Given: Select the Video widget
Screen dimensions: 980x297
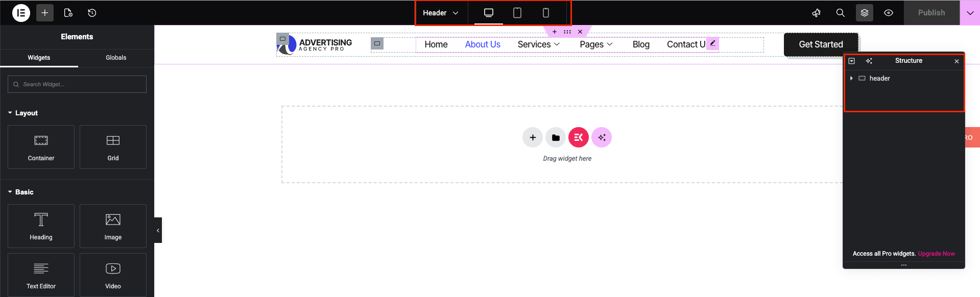Looking at the screenshot, I should 113,275.
